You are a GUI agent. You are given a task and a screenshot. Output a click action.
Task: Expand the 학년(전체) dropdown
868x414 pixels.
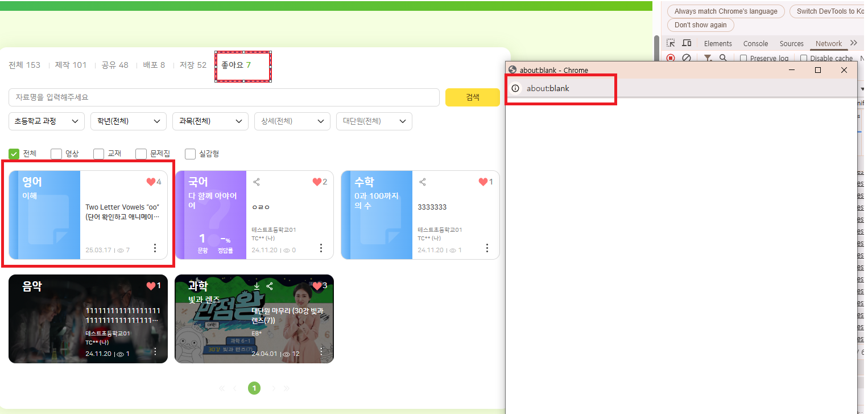tap(129, 121)
